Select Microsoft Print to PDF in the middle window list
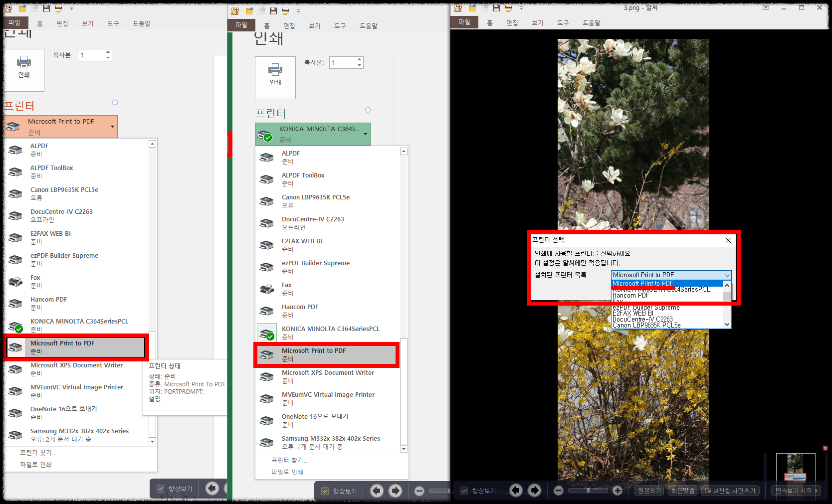 326,355
